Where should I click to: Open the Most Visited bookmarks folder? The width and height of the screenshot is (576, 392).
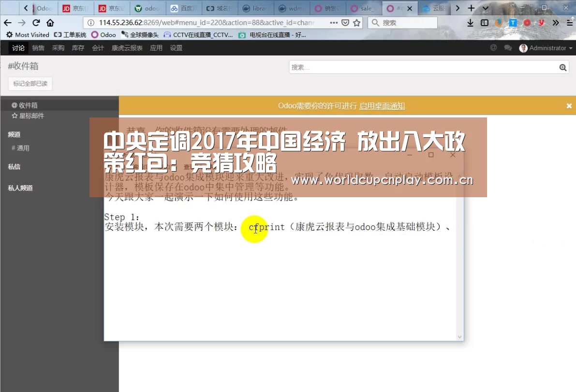tap(28, 35)
